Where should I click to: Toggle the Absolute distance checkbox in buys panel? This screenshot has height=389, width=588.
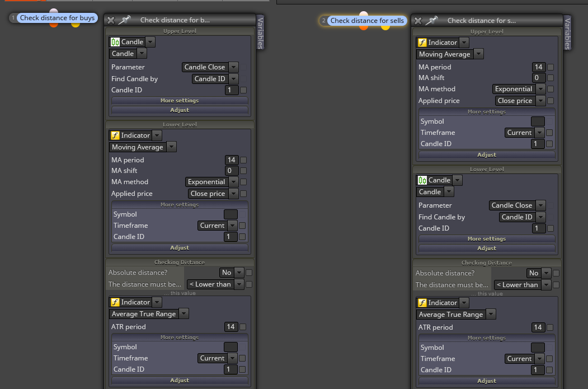coord(249,273)
